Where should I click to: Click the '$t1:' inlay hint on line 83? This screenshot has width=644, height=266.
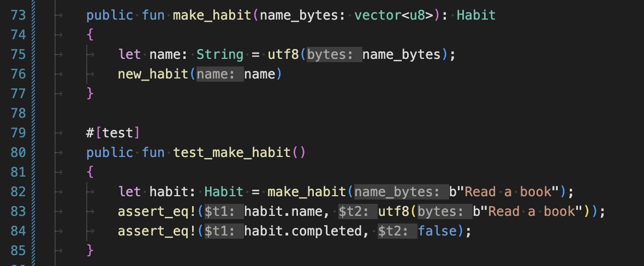224,211
